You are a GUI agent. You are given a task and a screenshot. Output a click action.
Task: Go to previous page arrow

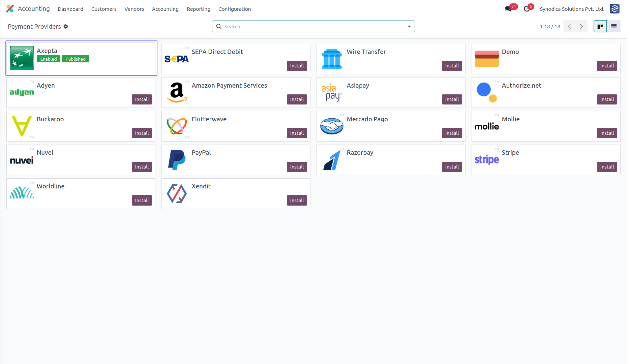pos(569,26)
